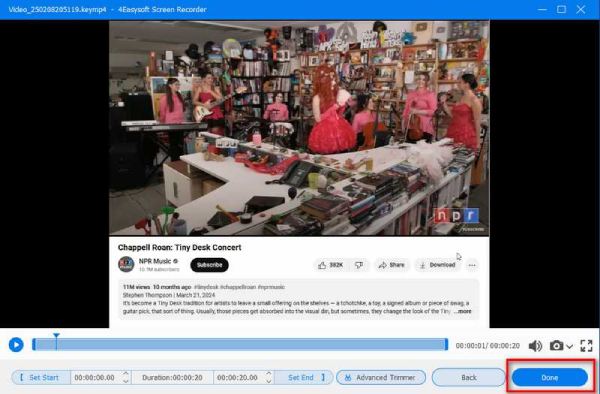Click the 00:00:01/00:00:20 time readout
600x394 pixels.
(488, 346)
